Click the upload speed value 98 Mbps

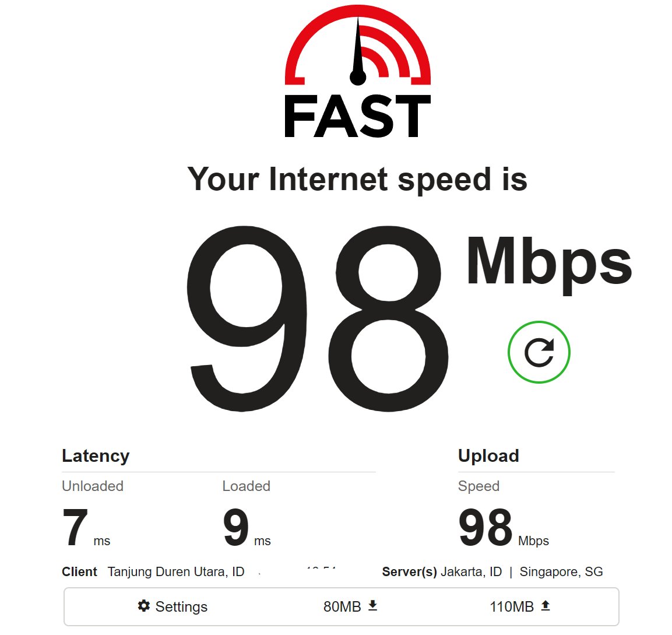point(504,527)
